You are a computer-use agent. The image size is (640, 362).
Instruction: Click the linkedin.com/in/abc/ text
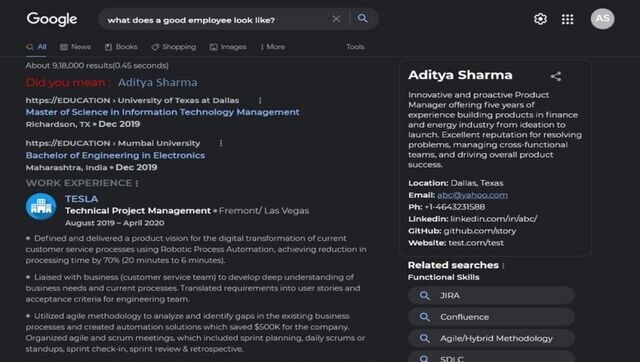click(494, 219)
